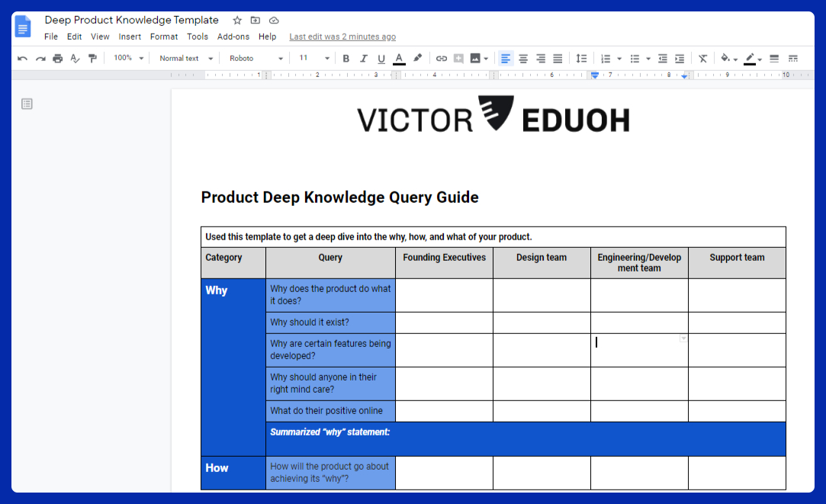Insert a link with the link icon
This screenshot has width=826, height=504.
point(442,59)
